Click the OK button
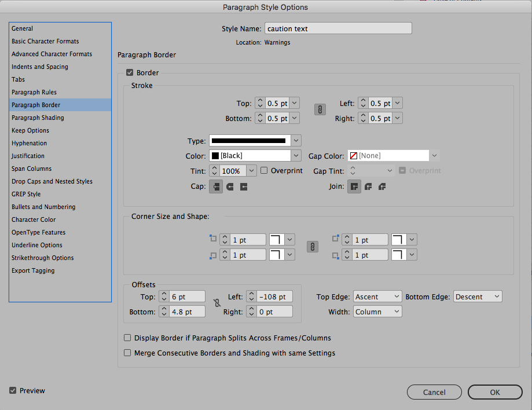 (x=495, y=391)
